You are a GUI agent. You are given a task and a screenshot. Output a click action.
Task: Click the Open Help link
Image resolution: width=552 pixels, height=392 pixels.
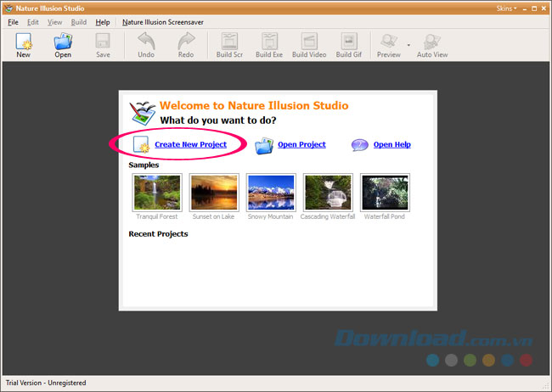tap(391, 144)
